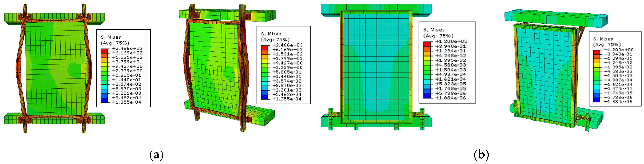Click the (Avg: 75%) text in the second legend

pos(275,40)
